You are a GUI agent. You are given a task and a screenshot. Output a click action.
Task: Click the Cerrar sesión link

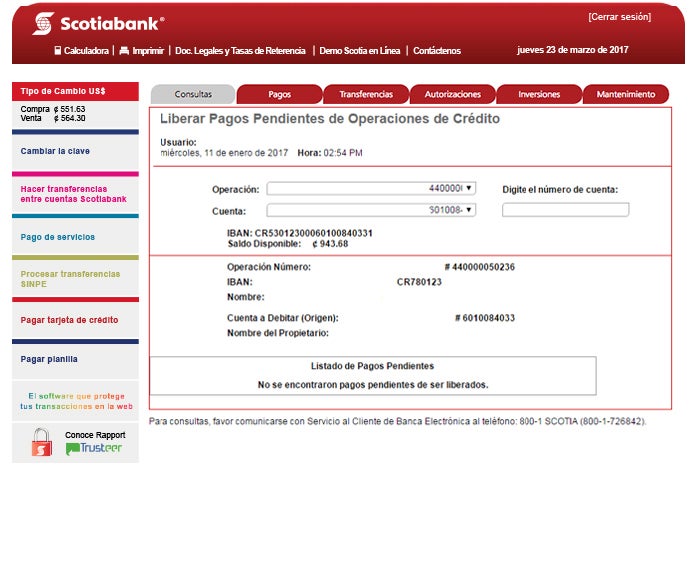pyautogui.click(x=619, y=17)
